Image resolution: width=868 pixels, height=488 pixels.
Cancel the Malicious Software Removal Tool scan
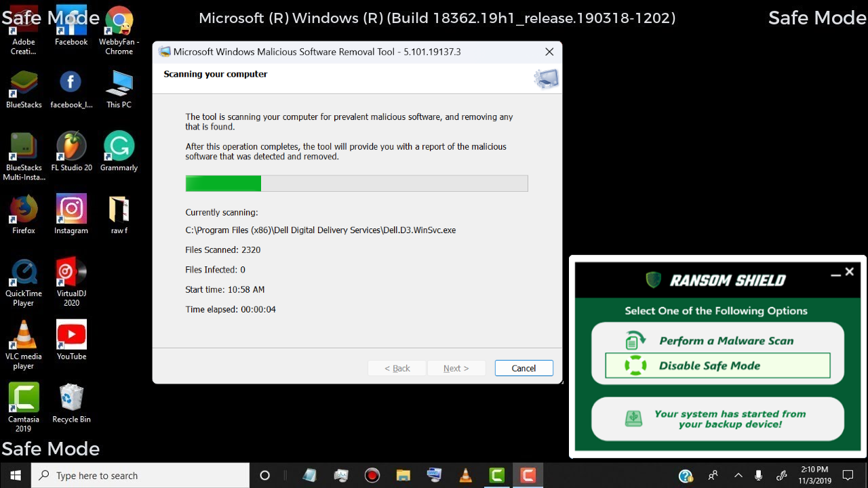pyautogui.click(x=523, y=367)
